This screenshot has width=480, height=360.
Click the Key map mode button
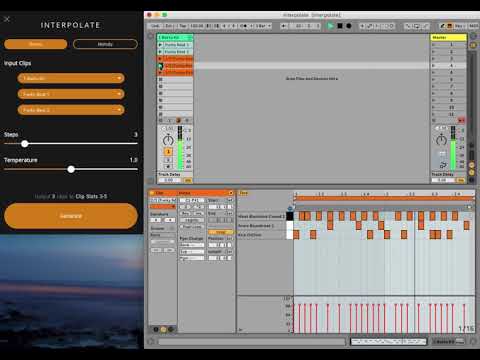pyautogui.click(x=460, y=26)
